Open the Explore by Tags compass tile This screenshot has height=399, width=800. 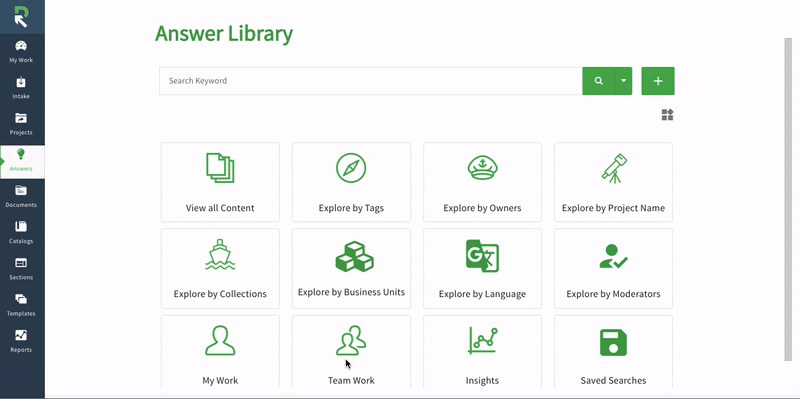pos(351,182)
